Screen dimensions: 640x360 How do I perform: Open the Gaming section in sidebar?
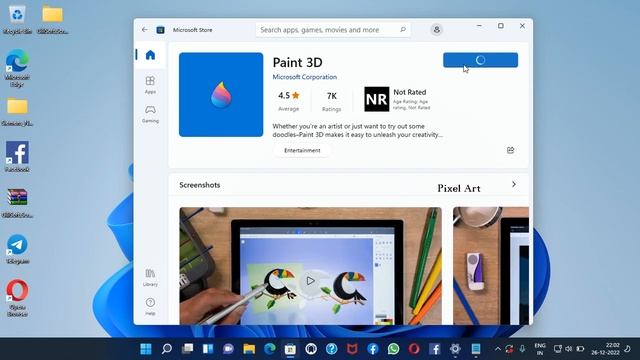(150, 114)
